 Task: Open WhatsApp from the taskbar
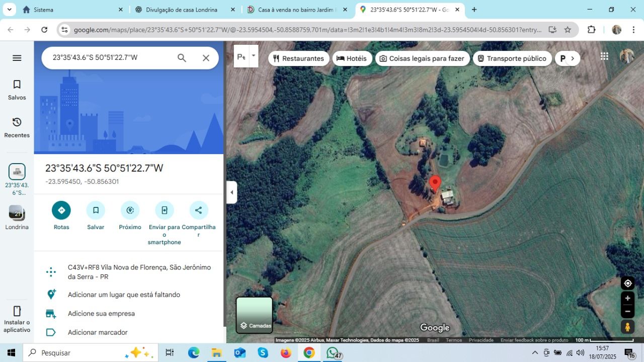[332, 352]
